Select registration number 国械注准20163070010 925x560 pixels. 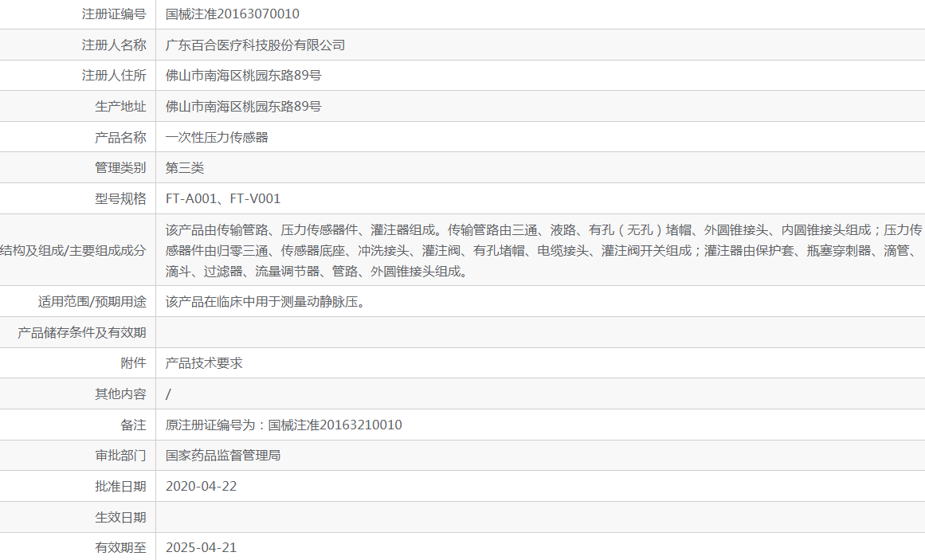233,14
